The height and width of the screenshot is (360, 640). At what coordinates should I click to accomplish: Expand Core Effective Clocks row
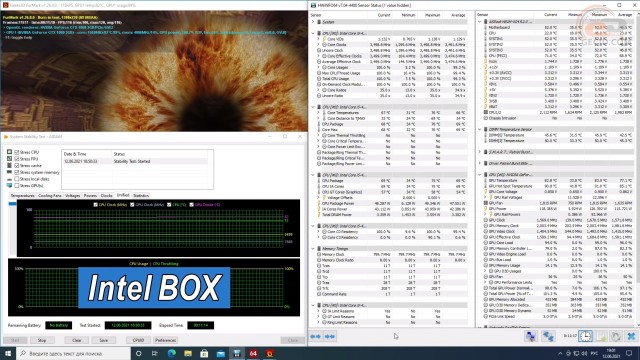pos(318,56)
